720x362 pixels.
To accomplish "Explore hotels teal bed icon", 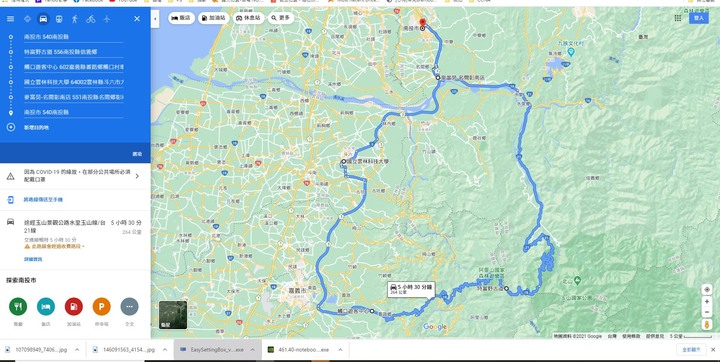I will tap(46, 306).
